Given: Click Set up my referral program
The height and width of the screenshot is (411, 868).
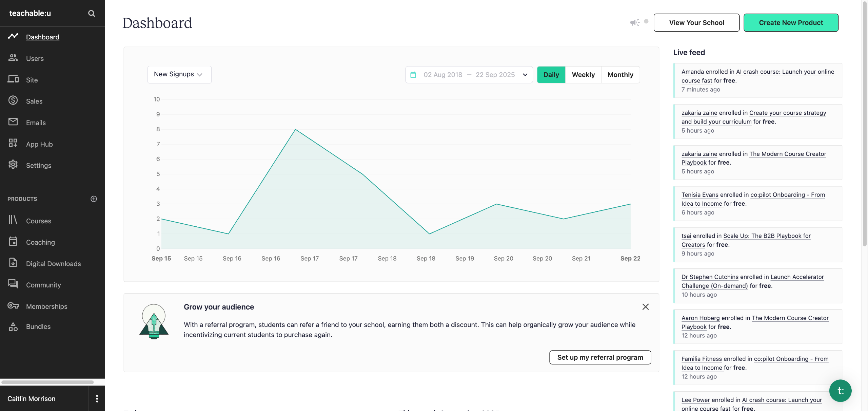Looking at the screenshot, I should click(x=600, y=357).
